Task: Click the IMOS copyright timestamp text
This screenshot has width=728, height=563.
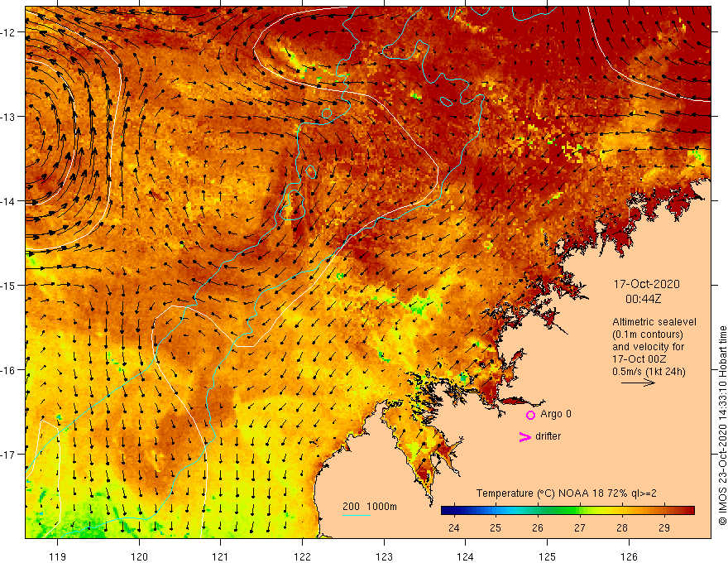Action: coord(722,426)
